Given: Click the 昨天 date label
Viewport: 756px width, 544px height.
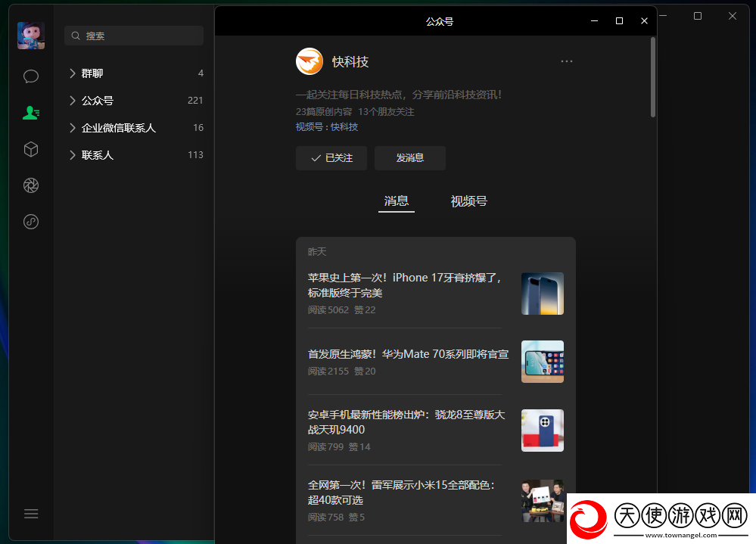Looking at the screenshot, I should (317, 251).
